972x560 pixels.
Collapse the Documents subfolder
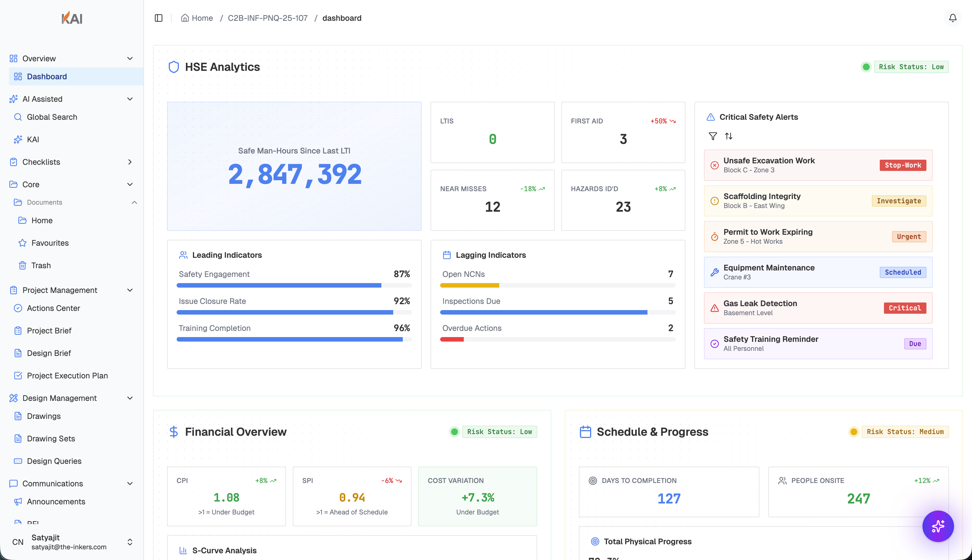tap(134, 202)
